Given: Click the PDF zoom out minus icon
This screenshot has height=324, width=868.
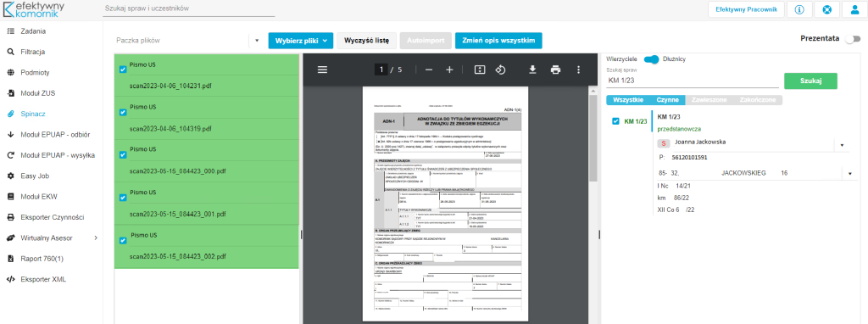Looking at the screenshot, I should (428, 70).
